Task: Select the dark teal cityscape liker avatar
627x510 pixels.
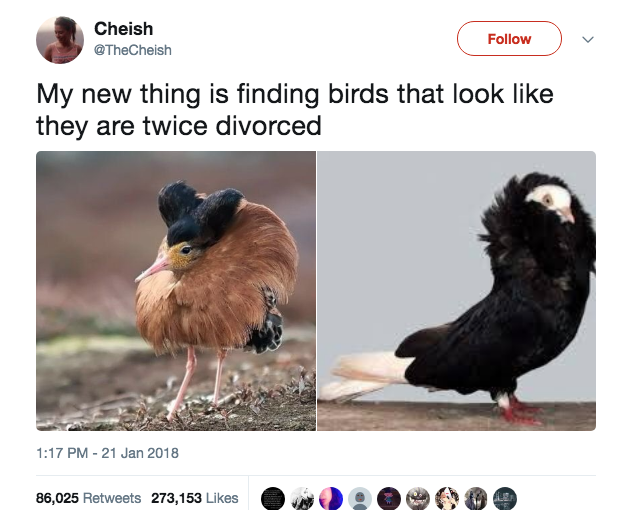Action: [505, 499]
